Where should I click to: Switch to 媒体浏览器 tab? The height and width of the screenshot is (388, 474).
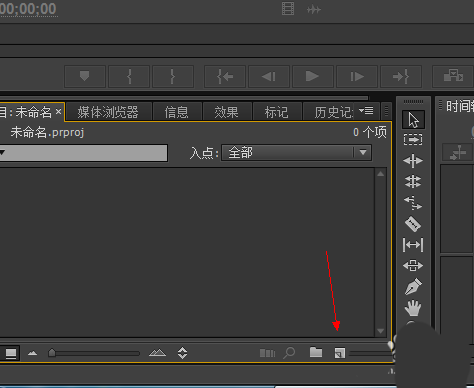pyautogui.click(x=108, y=112)
